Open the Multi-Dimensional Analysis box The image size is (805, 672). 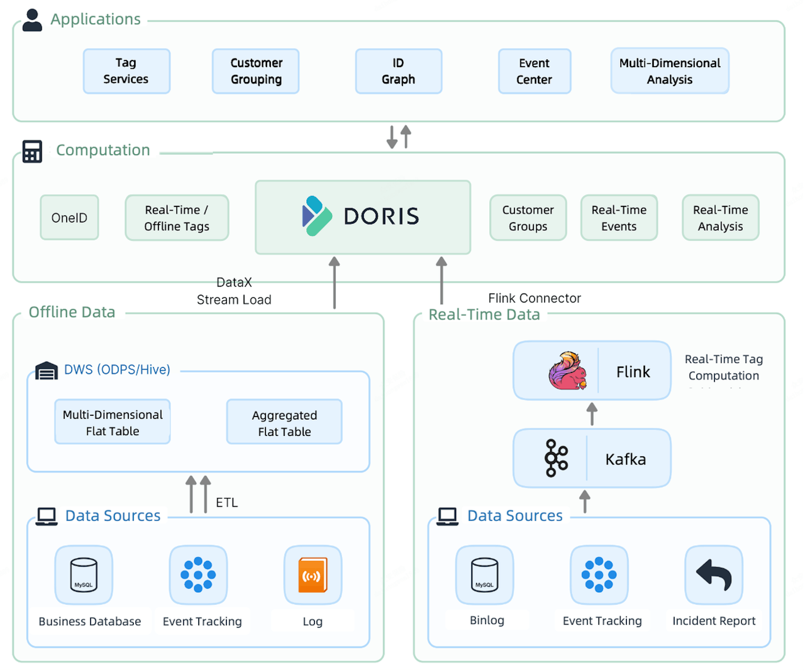[x=669, y=71]
